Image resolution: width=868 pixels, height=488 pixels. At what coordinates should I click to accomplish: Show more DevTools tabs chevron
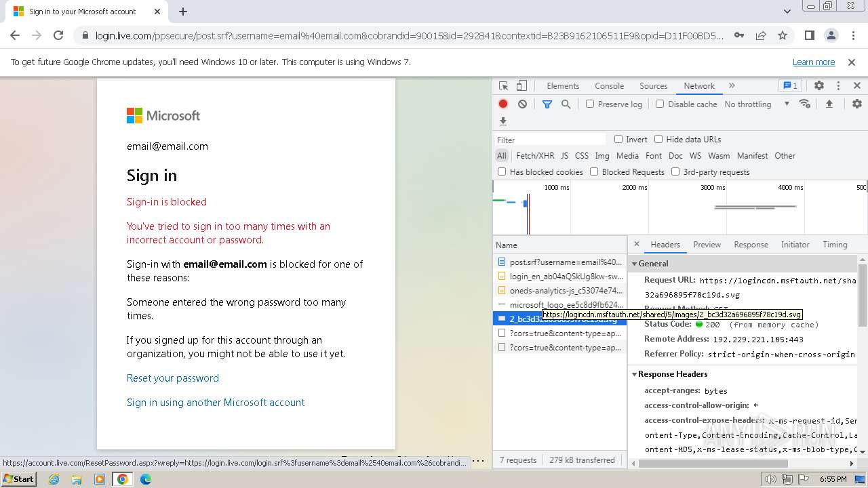click(x=732, y=86)
